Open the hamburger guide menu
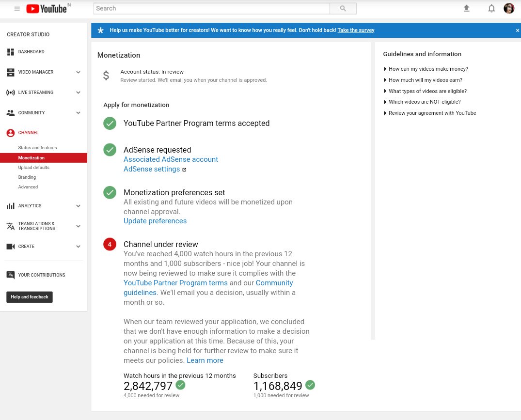The height and width of the screenshot is (420, 521). (x=17, y=9)
